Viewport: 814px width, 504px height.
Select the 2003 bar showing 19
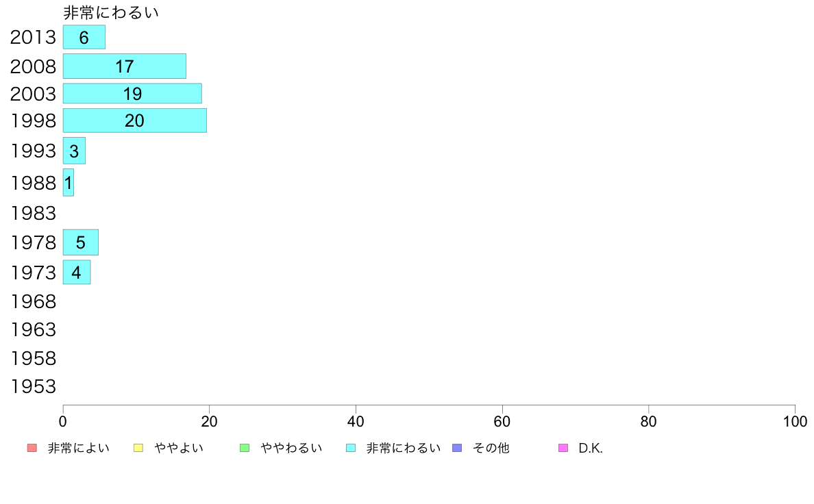pyautogui.click(x=132, y=93)
